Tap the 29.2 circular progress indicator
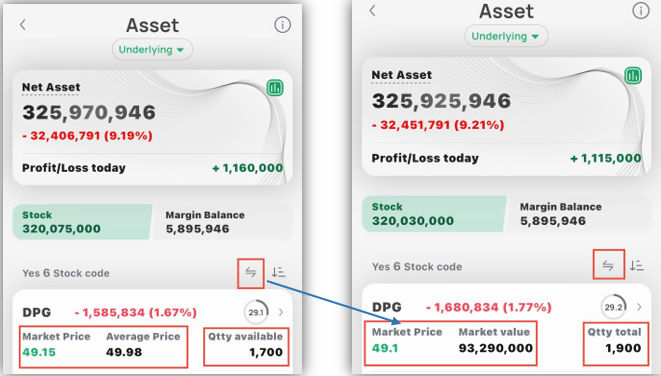 613,307
